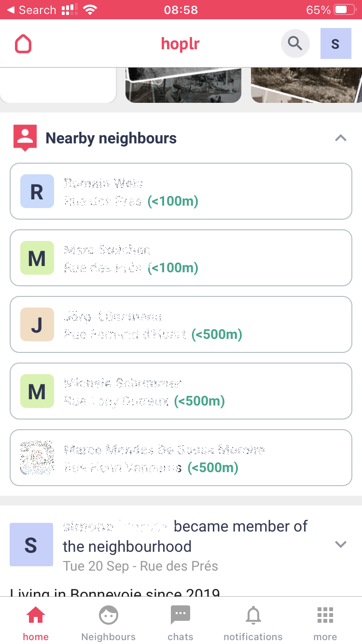
Task: Tap the S avatar of new member post
Action: pyautogui.click(x=31, y=544)
